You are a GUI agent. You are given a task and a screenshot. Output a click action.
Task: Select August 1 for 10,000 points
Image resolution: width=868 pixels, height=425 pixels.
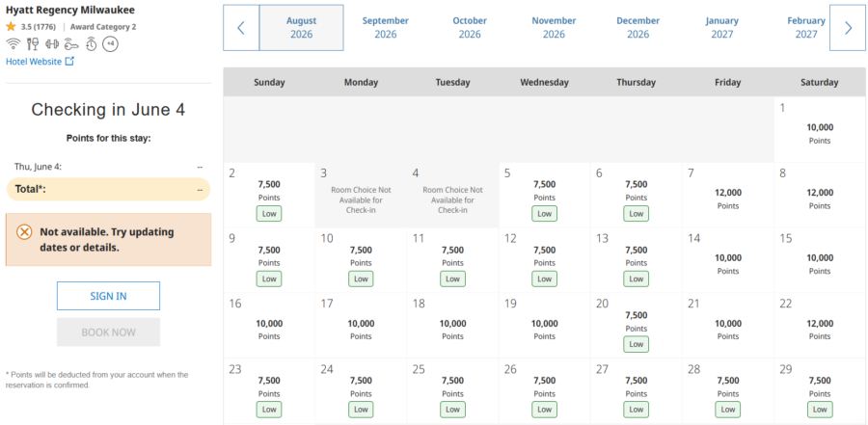pyautogui.click(x=819, y=129)
